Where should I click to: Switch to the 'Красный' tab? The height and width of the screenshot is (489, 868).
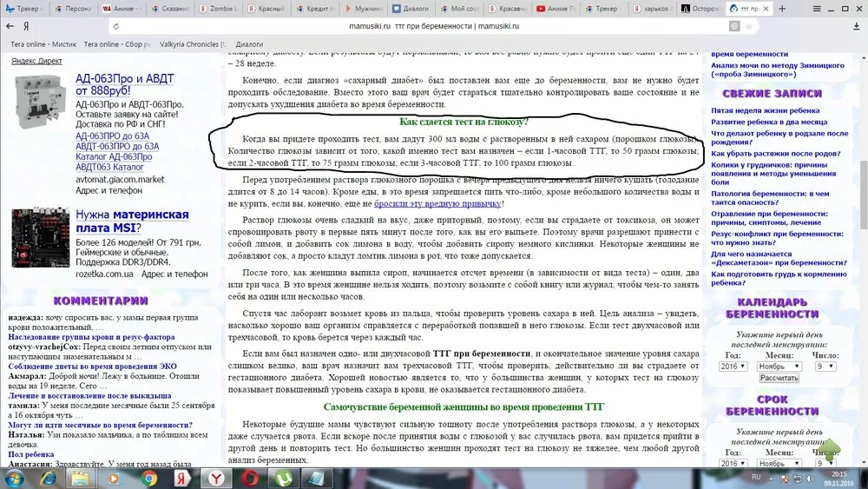266,9
